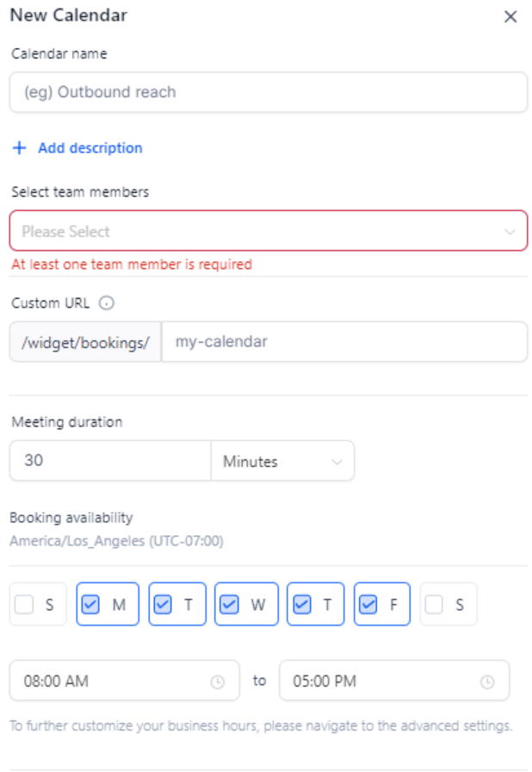The width and height of the screenshot is (532, 772).
Task: Click the Add description link
Action: click(x=86, y=147)
